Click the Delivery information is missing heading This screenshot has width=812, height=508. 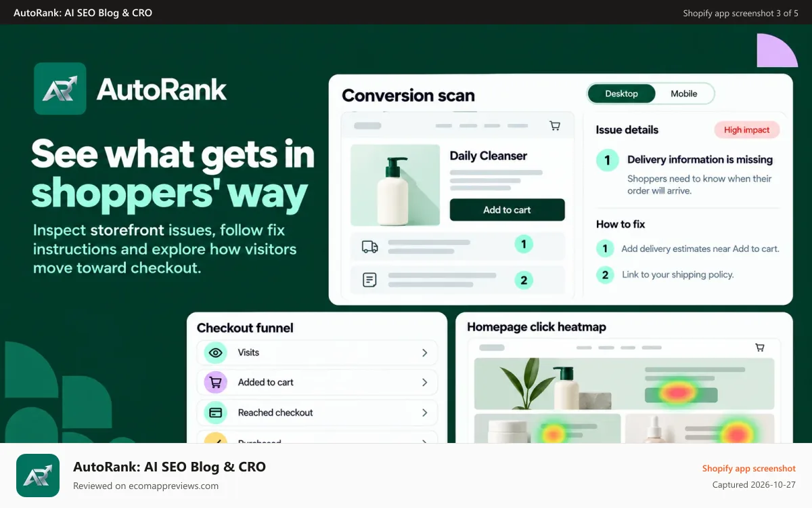(x=700, y=160)
